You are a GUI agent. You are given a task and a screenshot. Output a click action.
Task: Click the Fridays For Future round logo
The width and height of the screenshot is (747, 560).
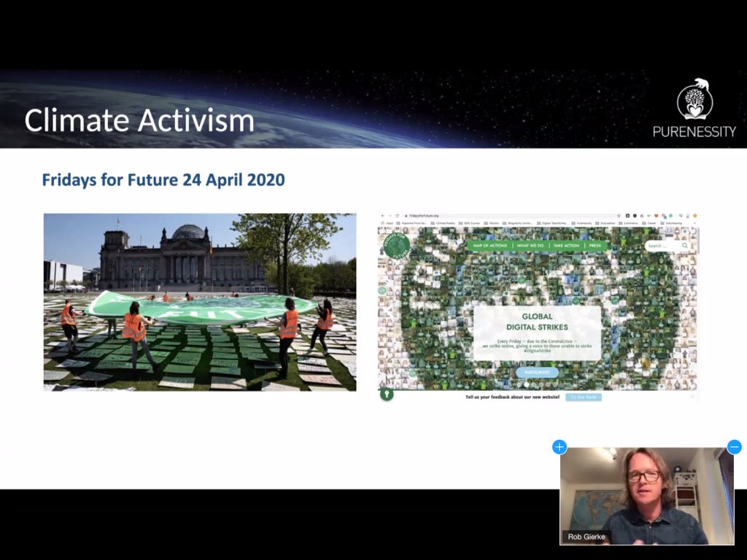396,246
